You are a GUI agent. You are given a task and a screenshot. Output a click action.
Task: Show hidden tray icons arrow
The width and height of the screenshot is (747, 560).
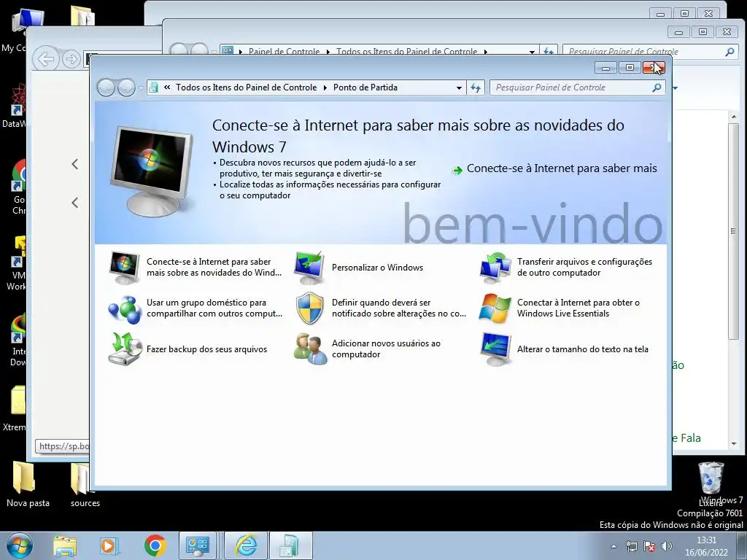[x=614, y=546]
